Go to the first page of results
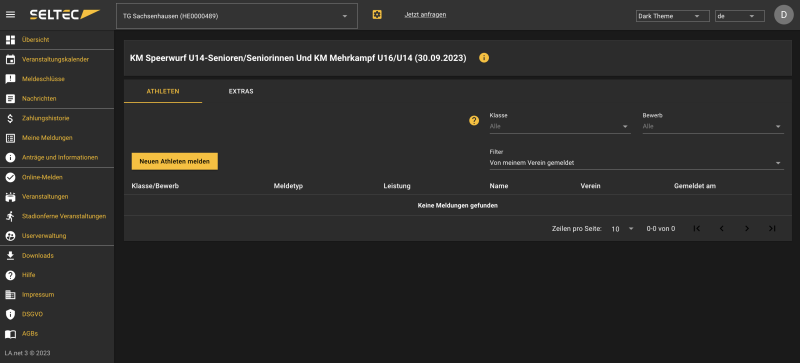The height and width of the screenshot is (363, 800). tap(697, 229)
